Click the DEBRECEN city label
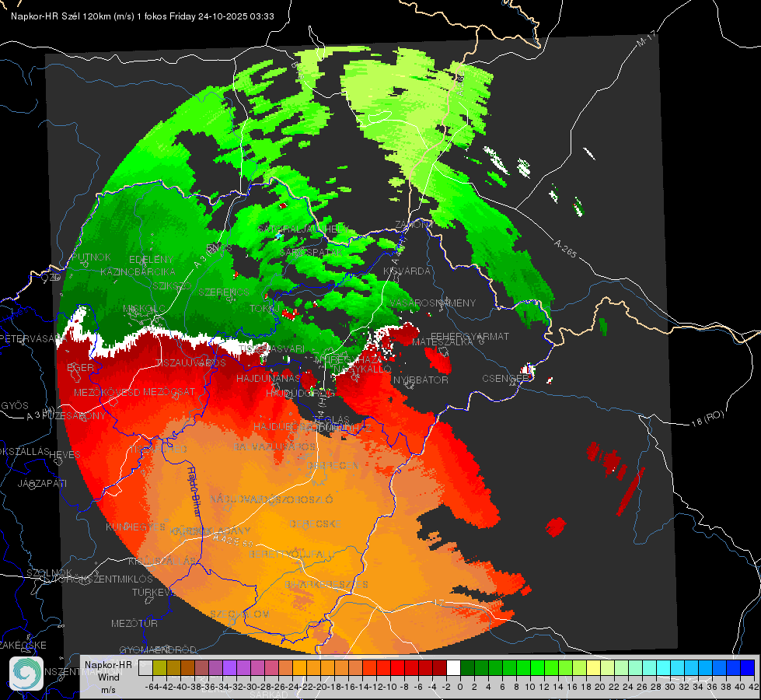This screenshot has height=700, width=761. pyautogui.click(x=333, y=465)
